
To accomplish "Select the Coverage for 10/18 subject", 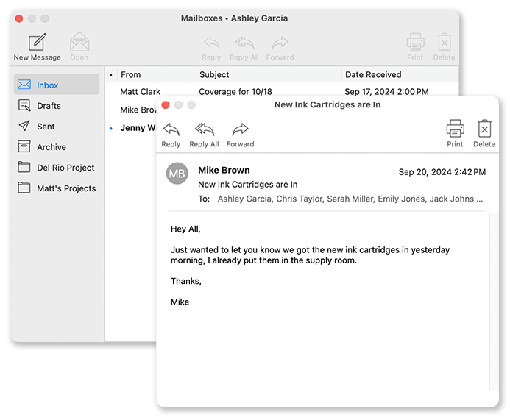I will pyautogui.click(x=235, y=92).
